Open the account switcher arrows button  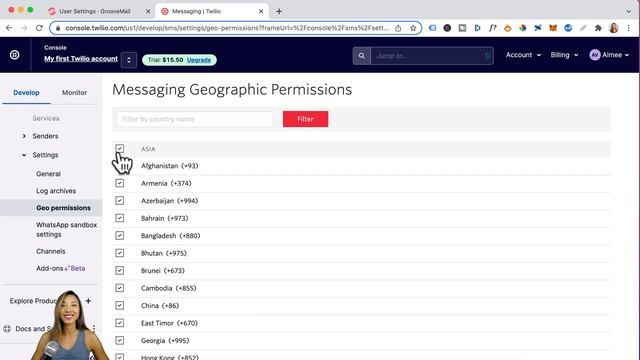coord(129,60)
